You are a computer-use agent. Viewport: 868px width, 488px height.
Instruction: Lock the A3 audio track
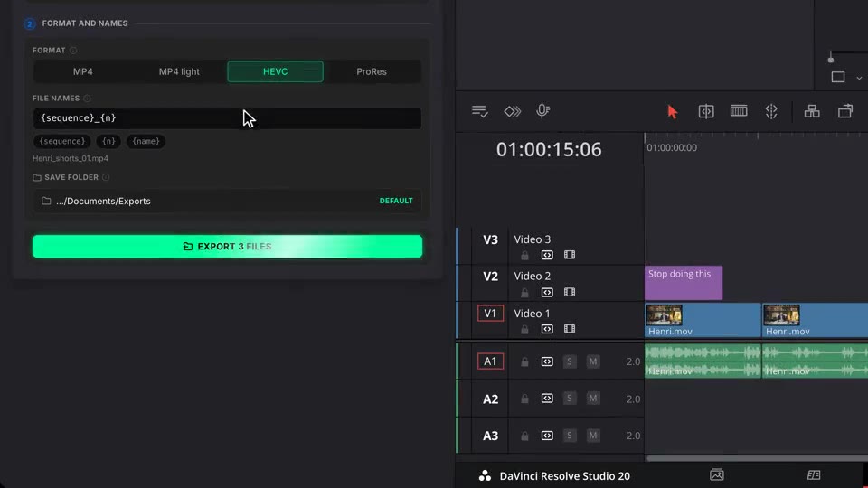[524, 436]
